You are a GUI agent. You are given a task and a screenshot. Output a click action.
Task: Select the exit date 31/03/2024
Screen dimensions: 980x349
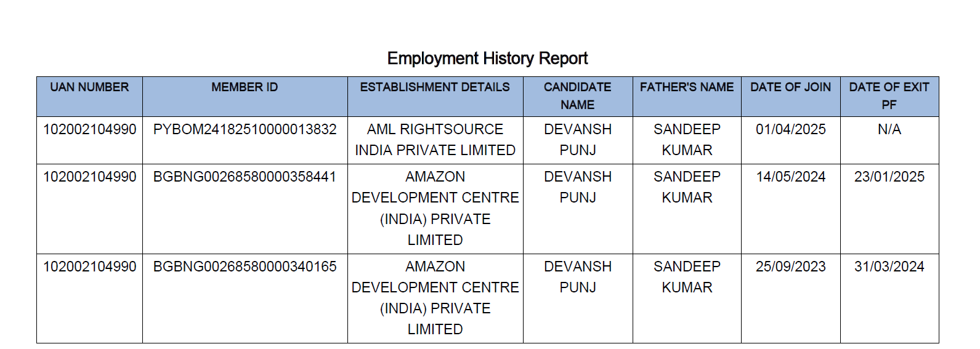889,267
